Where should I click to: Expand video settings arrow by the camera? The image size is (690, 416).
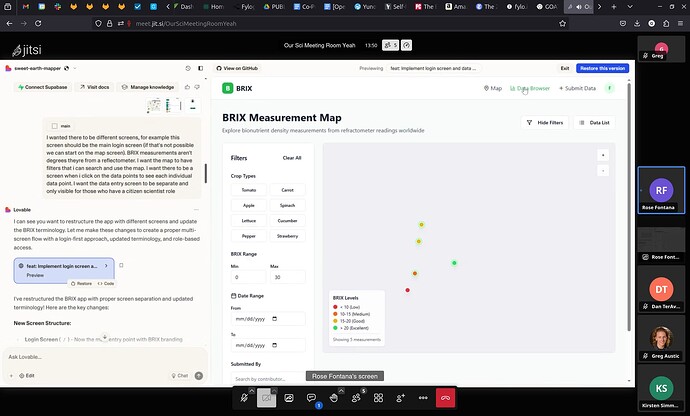pyautogui.click(x=274, y=390)
